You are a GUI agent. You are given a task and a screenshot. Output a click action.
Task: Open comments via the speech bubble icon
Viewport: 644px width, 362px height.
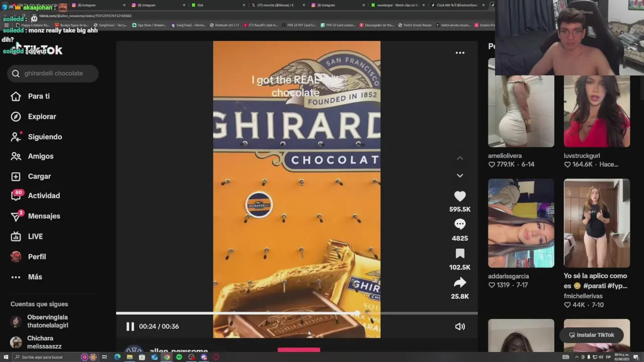click(460, 224)
